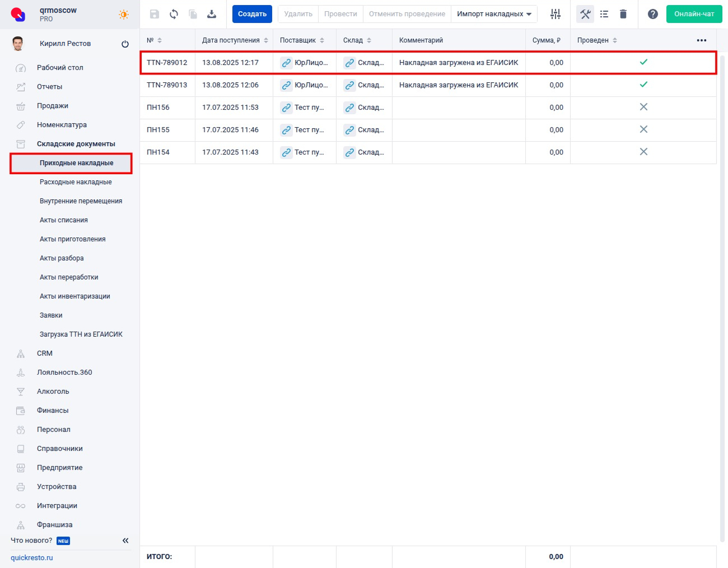Image resolution: width=728 pixels, height=568 pixels.
Task: Click the refresh icon in toolbar
Action: coord(174,14)
